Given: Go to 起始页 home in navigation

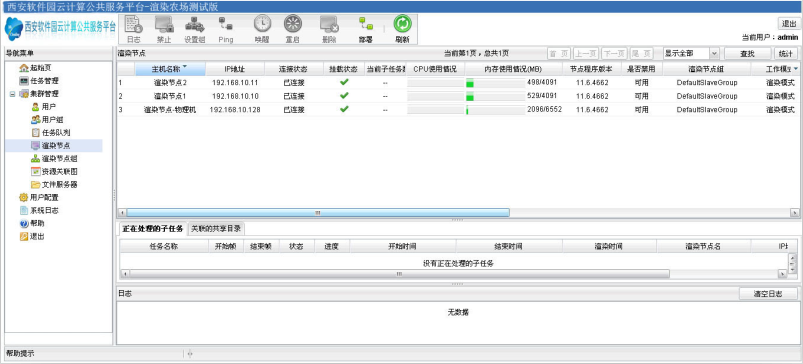Looking at the screenshot, I should (35, 68).
